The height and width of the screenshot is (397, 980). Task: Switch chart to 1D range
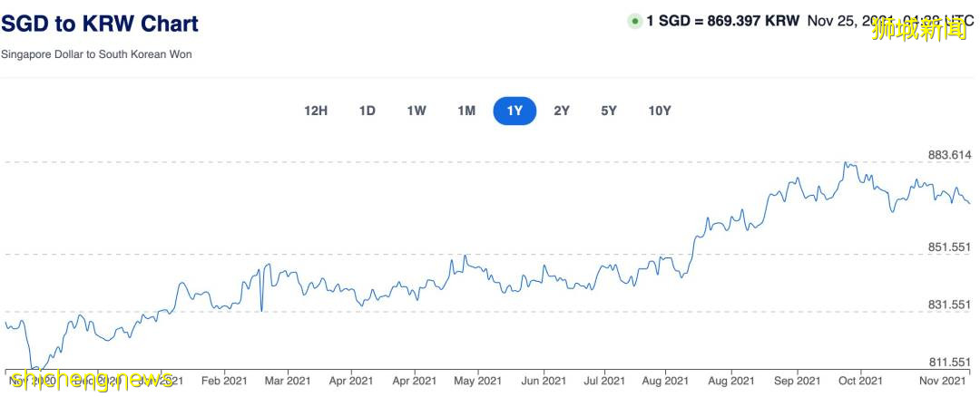tap(367, 111)
